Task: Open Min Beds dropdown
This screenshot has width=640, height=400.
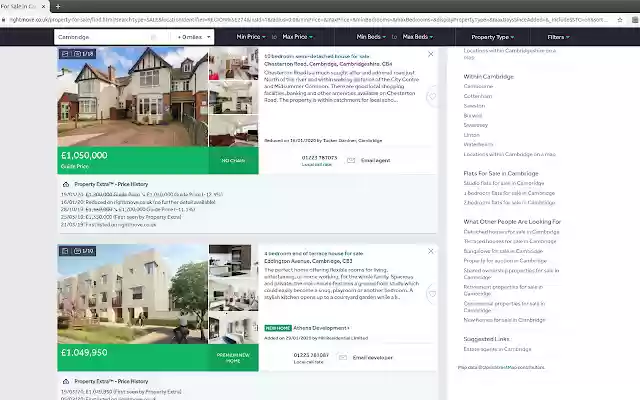Action: coord(371,37)
